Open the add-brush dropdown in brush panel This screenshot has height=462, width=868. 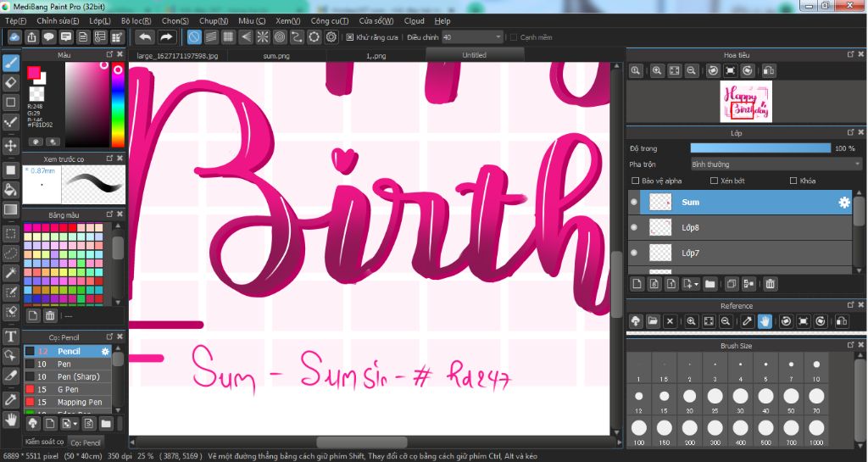point(70,424)
